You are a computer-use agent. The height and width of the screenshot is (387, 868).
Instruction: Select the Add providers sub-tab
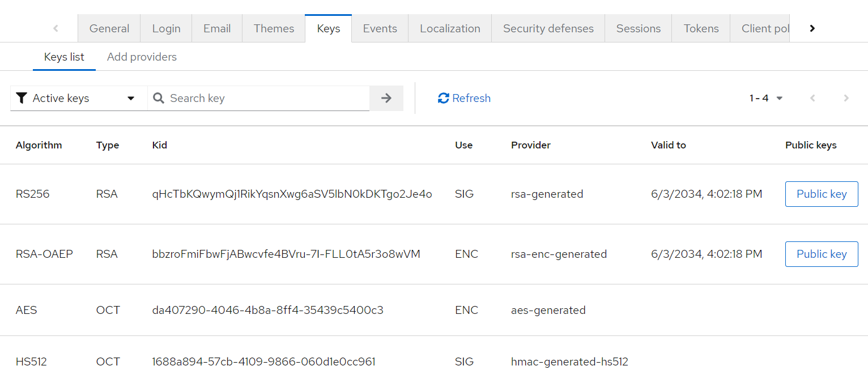point(142,57)
